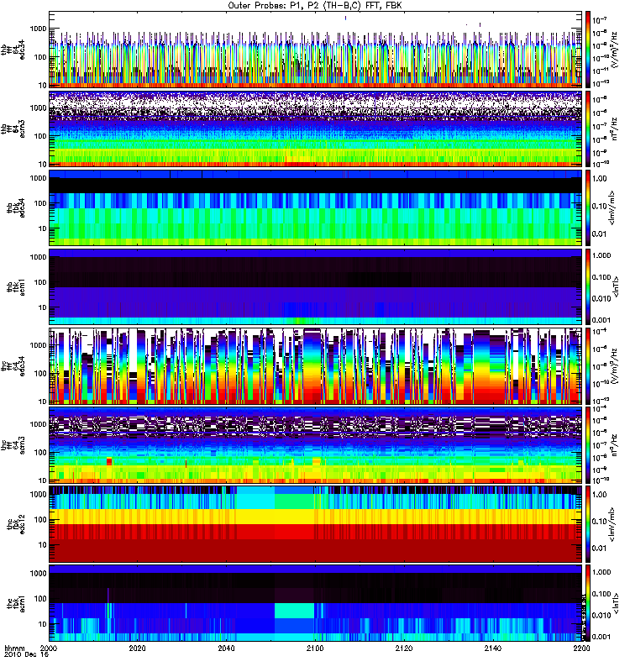630x672 pixels.
Task: Click the color bar beside thc fff scm3 panel
Action: click(x=588, y=445)
